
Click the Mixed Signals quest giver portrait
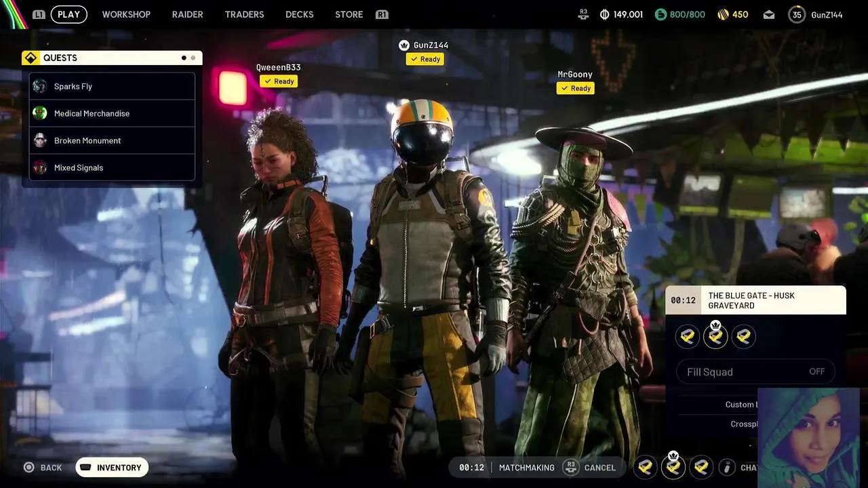pyautogui.click(x=40, y=167)
